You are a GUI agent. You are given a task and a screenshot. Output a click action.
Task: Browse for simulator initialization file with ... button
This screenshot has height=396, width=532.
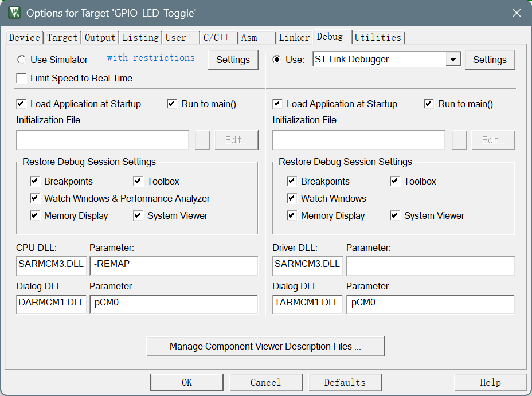pyautogui.click(x=202, y=140)
